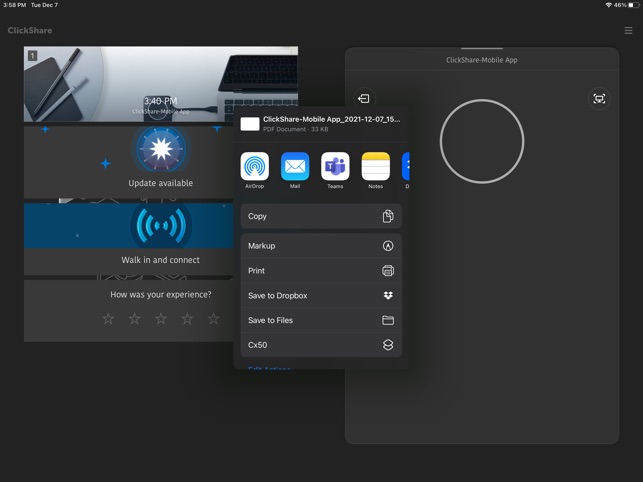Open the Update available card

tap(129, 162)
